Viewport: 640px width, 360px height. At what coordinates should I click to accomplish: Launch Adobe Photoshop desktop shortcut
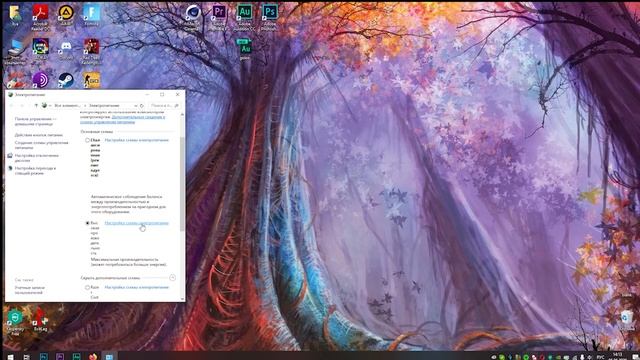click(x=269, y=17)
